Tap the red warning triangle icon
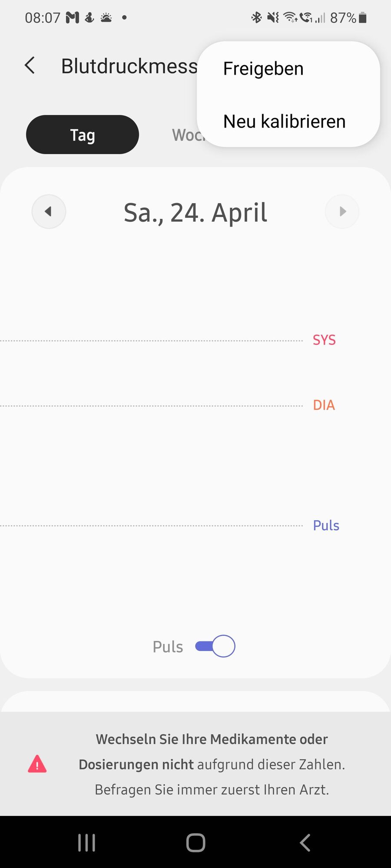Screen dimensions: 391x868 pos(37,764)
